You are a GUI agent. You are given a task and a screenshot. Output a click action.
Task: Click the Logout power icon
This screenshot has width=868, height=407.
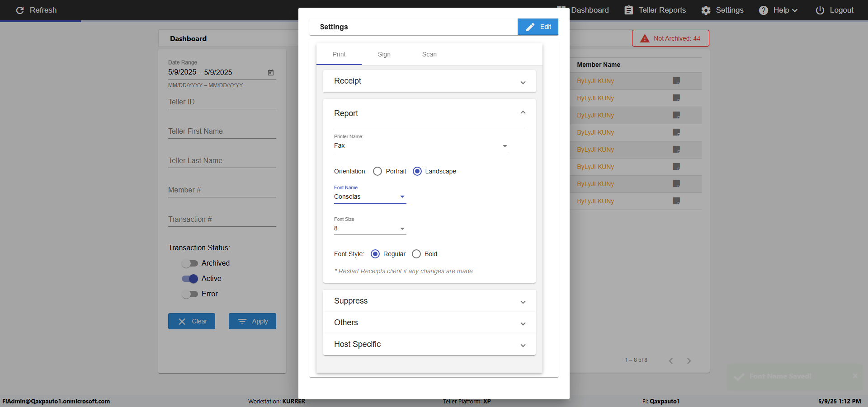pyautogui.click(x=820, y=10)
